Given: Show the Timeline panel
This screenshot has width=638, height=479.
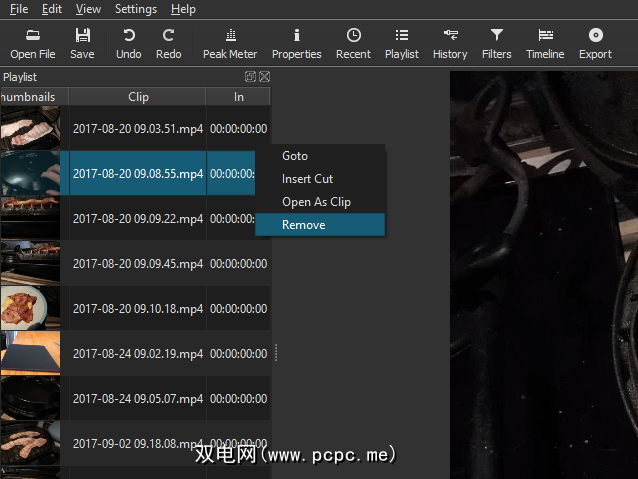Looking at the screenshot, I should click(x=545, y=44).
